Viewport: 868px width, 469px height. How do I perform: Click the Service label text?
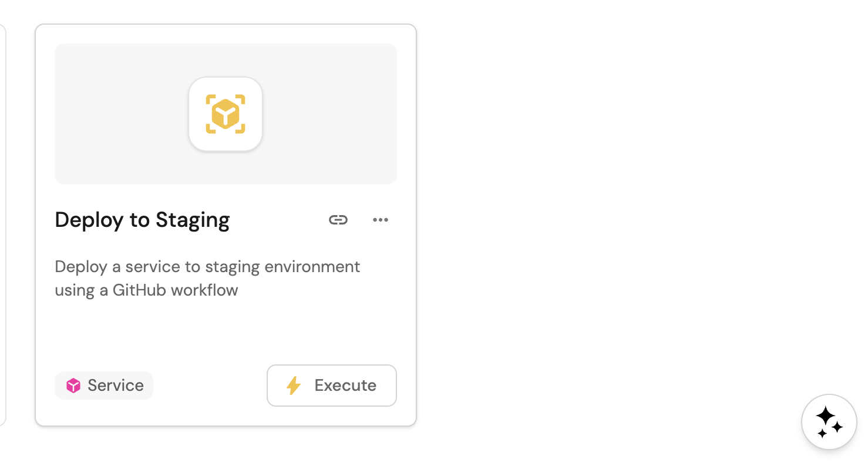(116, 386)
